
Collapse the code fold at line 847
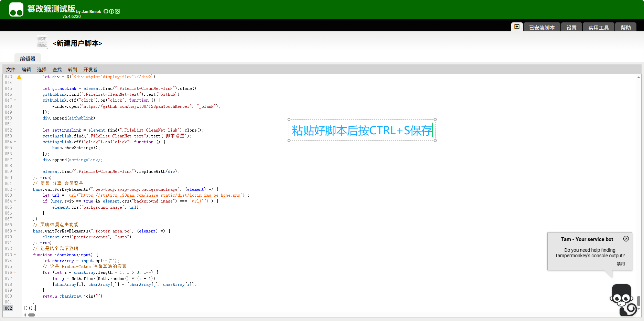point(15,101)
